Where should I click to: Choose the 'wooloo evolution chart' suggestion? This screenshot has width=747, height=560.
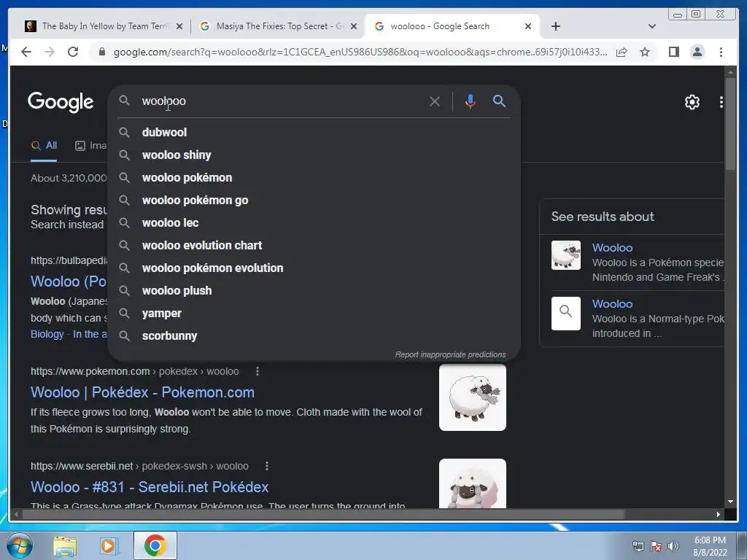pos(314,246)
